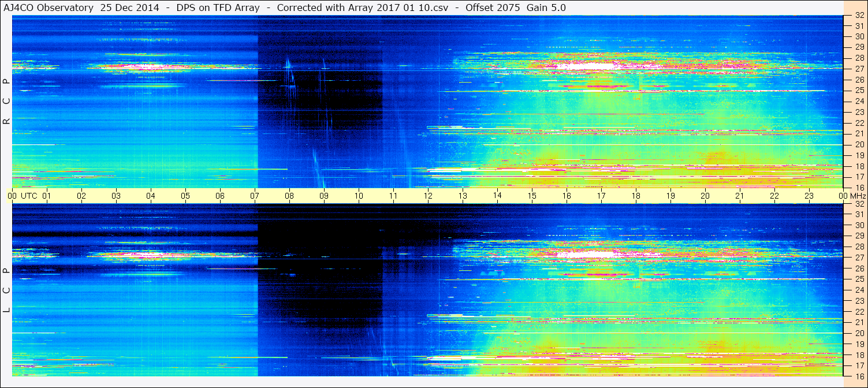Click the 17 UTC hour label
The height and width of the screenshot is (388, 868).
tap(601, 196)
